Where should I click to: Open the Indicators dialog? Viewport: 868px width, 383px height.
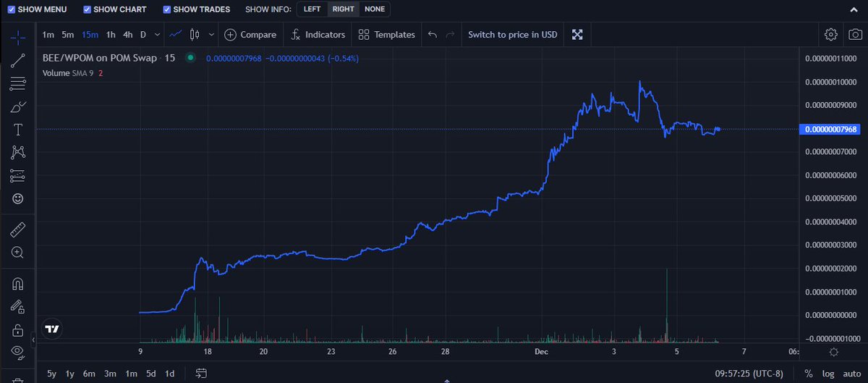(x=318, y=34)
